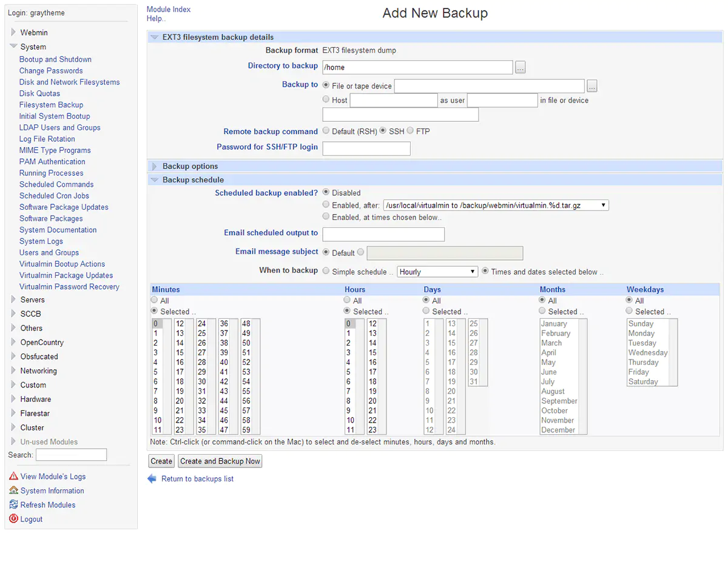This screenshot has height=582, width=728.
Task: Select December in the Months list
Action: point(558,430)
